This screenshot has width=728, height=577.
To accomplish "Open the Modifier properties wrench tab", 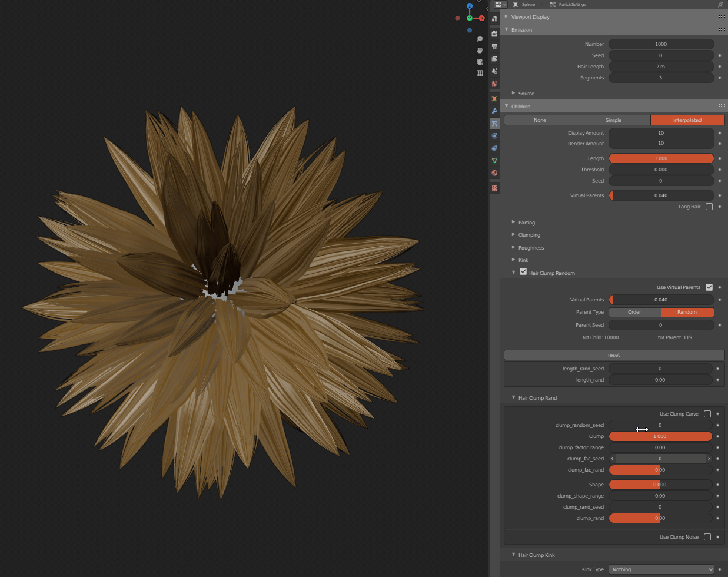I will click(x=494, y=111).
